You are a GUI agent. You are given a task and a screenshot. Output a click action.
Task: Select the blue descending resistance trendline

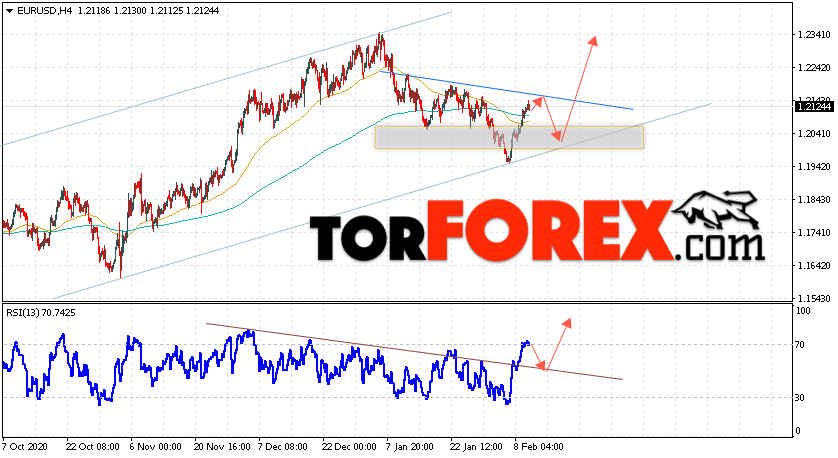point(507,90)
